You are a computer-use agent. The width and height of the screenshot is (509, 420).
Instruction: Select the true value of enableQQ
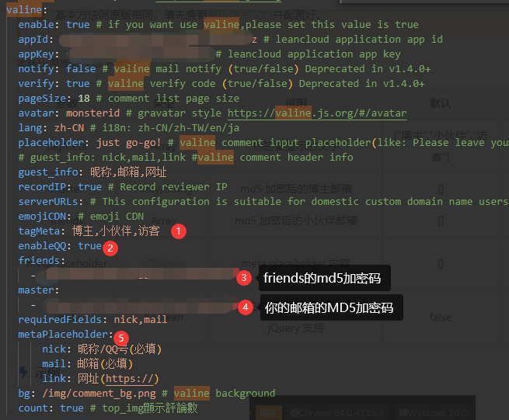(x=90, y=246)
